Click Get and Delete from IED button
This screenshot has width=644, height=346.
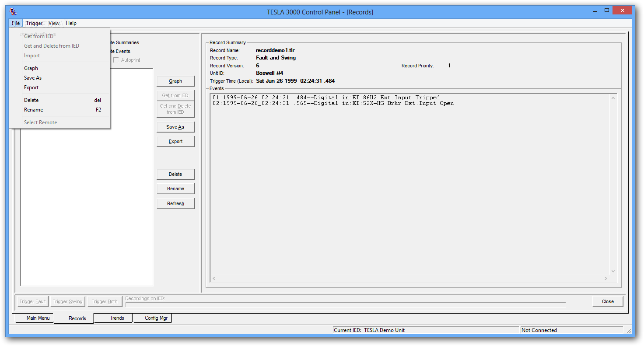(175, 109)
